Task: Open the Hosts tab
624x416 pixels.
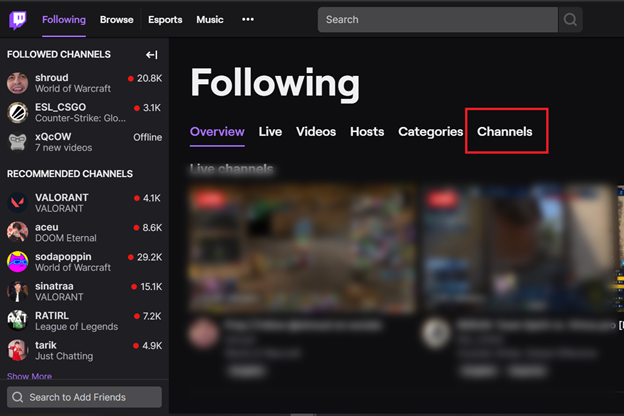Action: [367, 132]
